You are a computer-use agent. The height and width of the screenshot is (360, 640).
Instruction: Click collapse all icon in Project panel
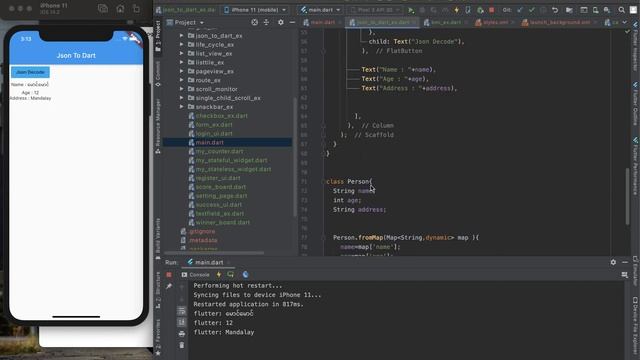click(x=266, y=22)
